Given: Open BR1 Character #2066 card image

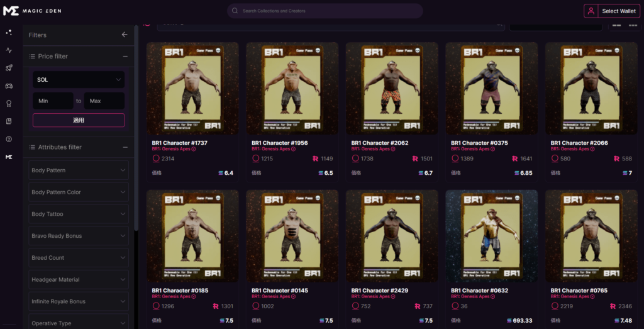Looking at the screenshot, I should [591, 88].
